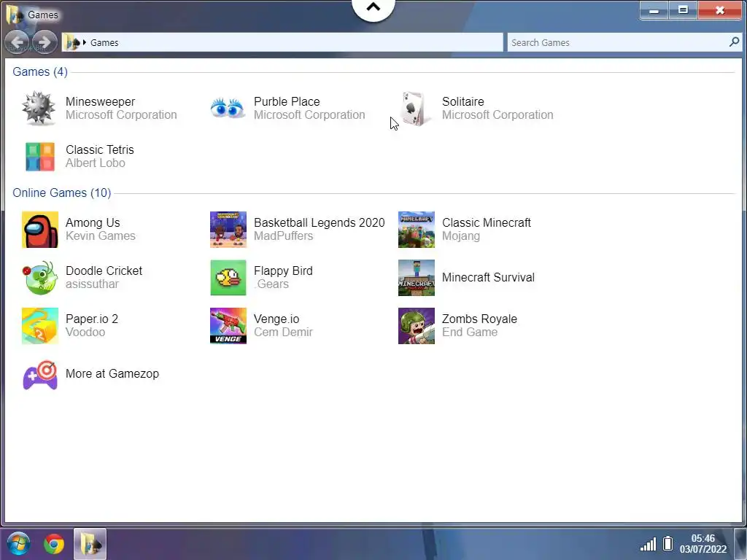The image size is (747, 560).
Task: Click the Classic Minecraft label
Action: click(487, 222)
